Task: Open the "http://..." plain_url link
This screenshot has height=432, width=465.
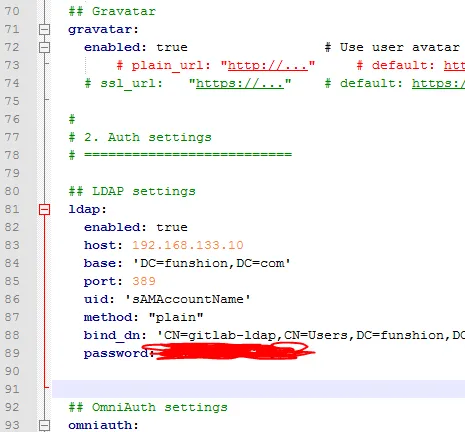Action: [x=268, y=65]
